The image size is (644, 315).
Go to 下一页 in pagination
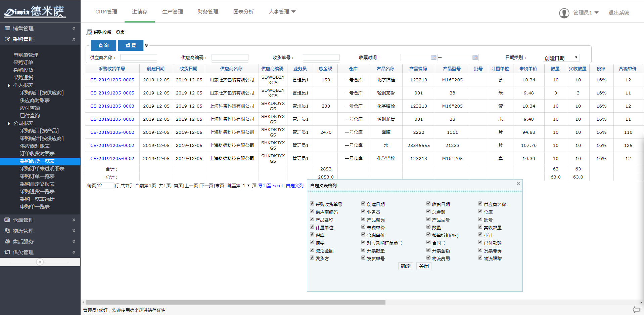pyautogui.click(x=207, y=186)
